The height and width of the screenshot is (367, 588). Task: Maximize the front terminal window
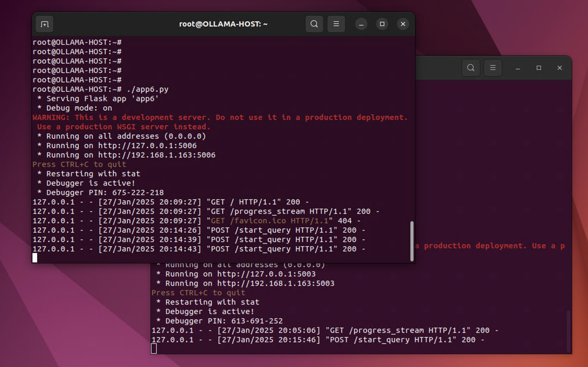pos(382,24)
